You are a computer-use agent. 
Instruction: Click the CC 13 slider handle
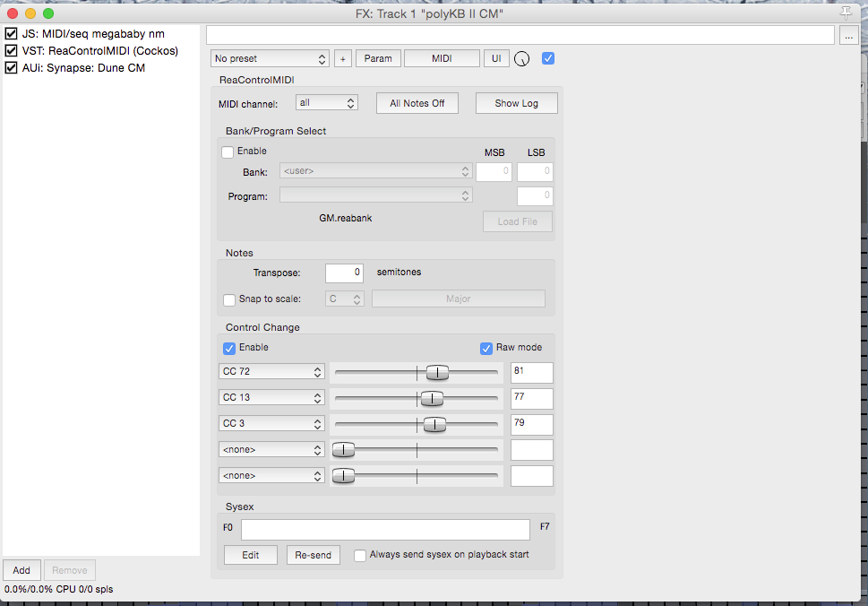[x=432, y=398]
